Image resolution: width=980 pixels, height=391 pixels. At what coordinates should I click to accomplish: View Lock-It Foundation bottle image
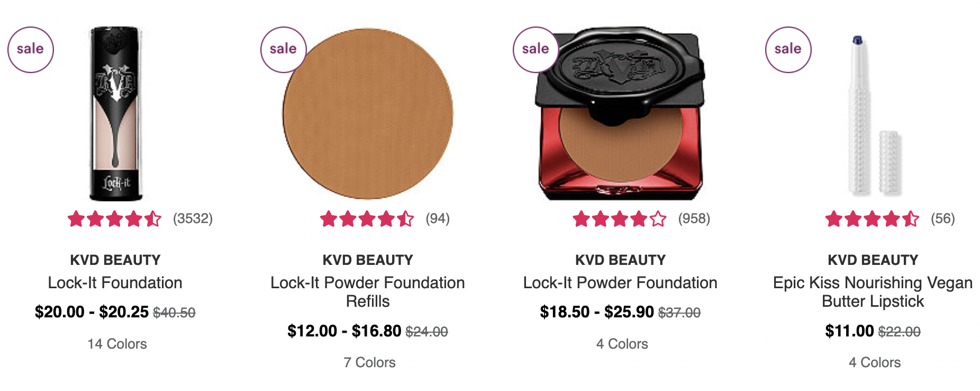(x=116, y=113)
